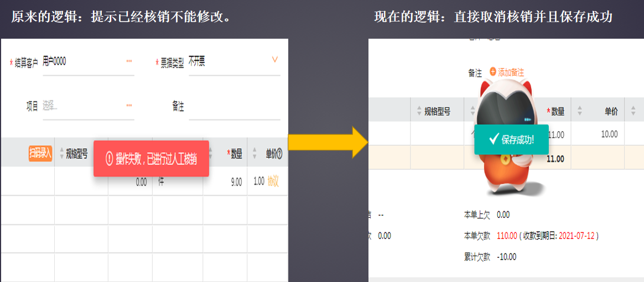Sort arrows before 单价 in left table
644x282 pixels.
[x=255, y=154]
